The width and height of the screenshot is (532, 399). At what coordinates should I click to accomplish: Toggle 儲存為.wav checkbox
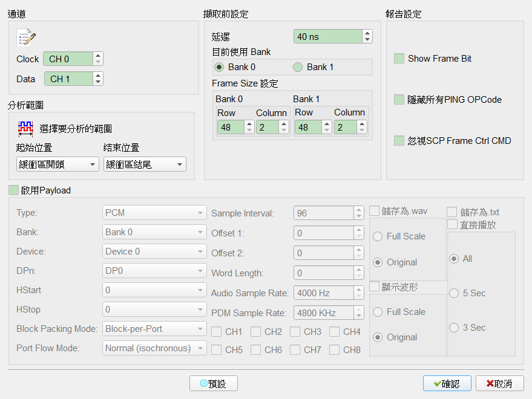coord(374,211)
